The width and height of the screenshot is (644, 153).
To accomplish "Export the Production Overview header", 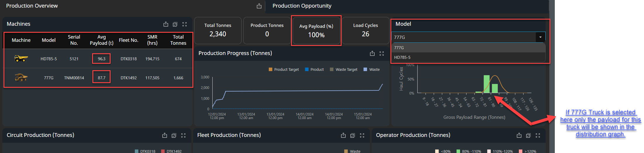I will coord(259,6).
